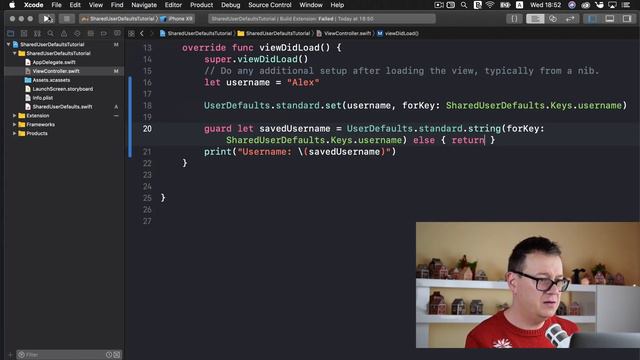
Task: Toggle the Navigator panel visibility
Action: 592,19
